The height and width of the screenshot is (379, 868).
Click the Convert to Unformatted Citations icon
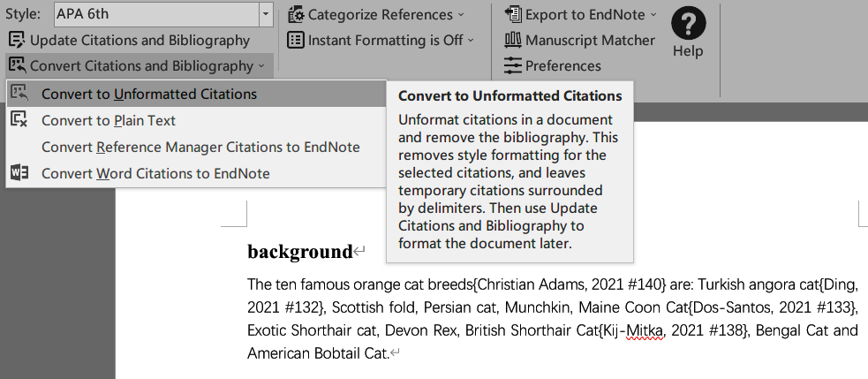click(x=19, y=94)
